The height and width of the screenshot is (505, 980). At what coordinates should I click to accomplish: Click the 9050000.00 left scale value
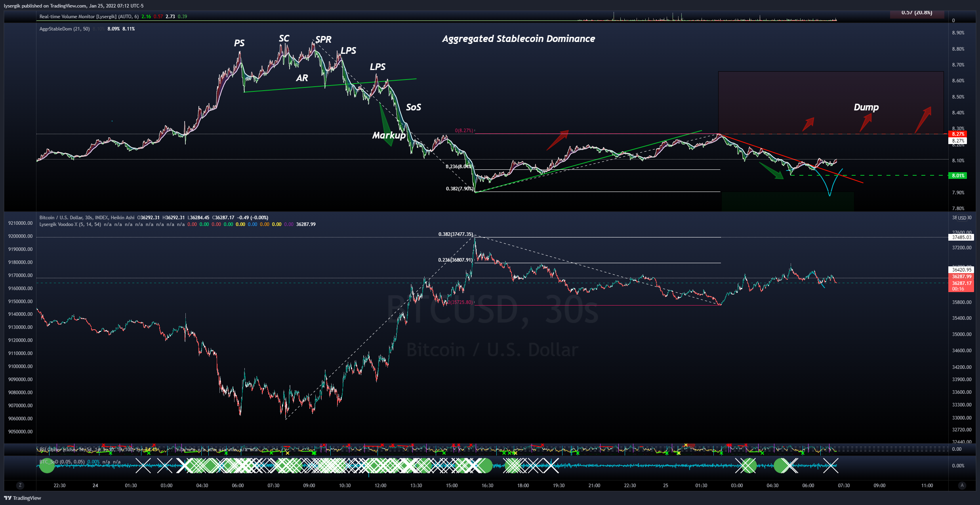(x=20, y=432)
